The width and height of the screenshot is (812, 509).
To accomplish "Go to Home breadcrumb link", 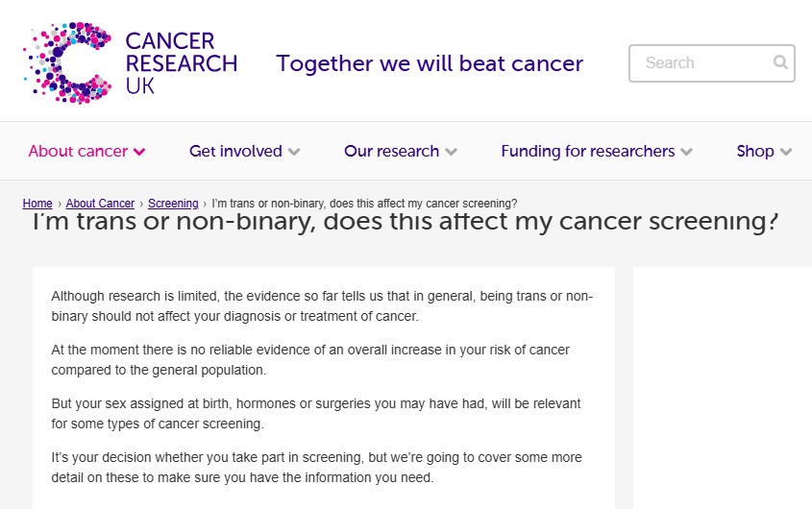I will [x=37, y=204].
